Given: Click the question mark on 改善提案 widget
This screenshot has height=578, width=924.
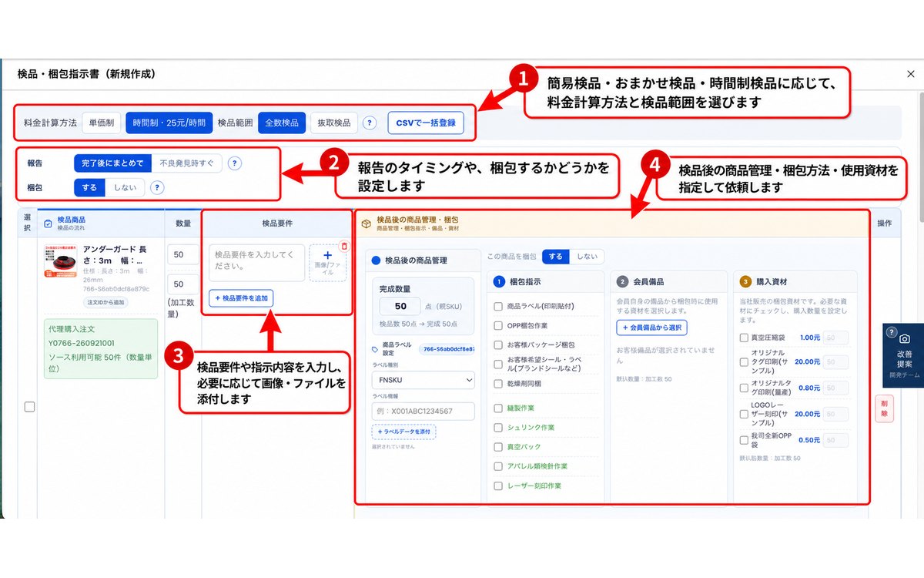Looking at the screenshot, I should 892,332.
